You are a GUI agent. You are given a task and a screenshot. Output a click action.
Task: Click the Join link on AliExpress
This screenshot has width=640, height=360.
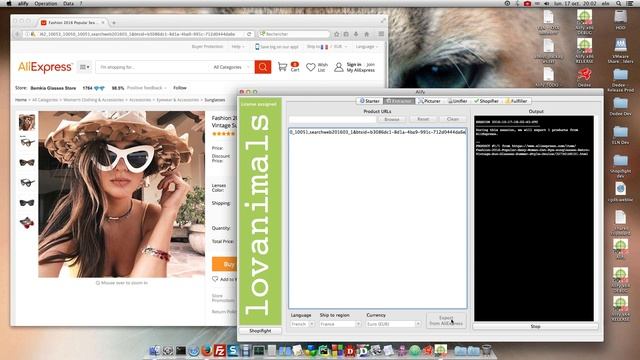click(370, 64)
